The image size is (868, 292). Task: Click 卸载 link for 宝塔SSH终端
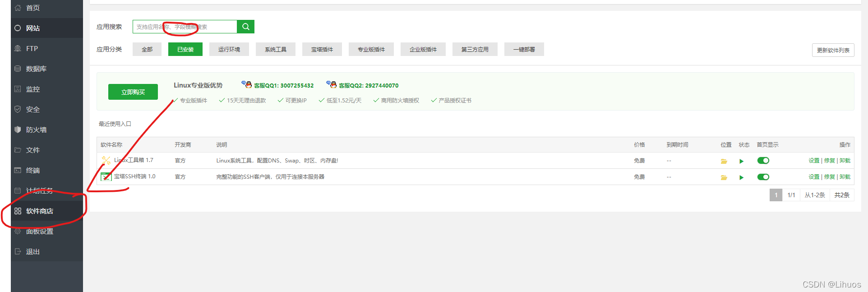(845, 177)
